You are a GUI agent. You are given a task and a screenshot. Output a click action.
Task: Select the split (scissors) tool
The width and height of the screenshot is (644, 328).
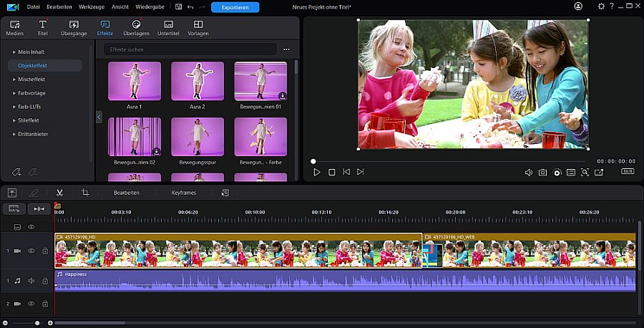(x=59, y=193)
